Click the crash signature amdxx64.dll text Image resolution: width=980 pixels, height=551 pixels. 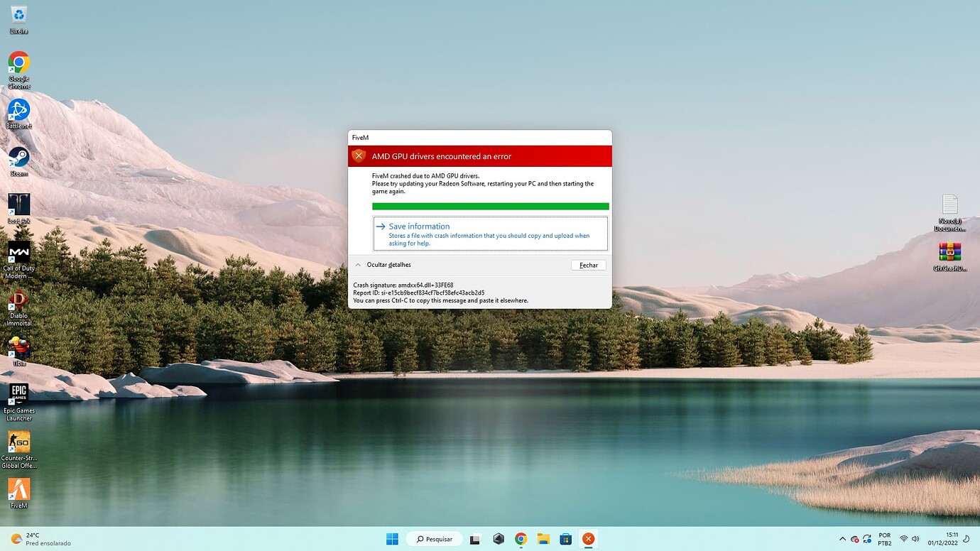point(403,285)
